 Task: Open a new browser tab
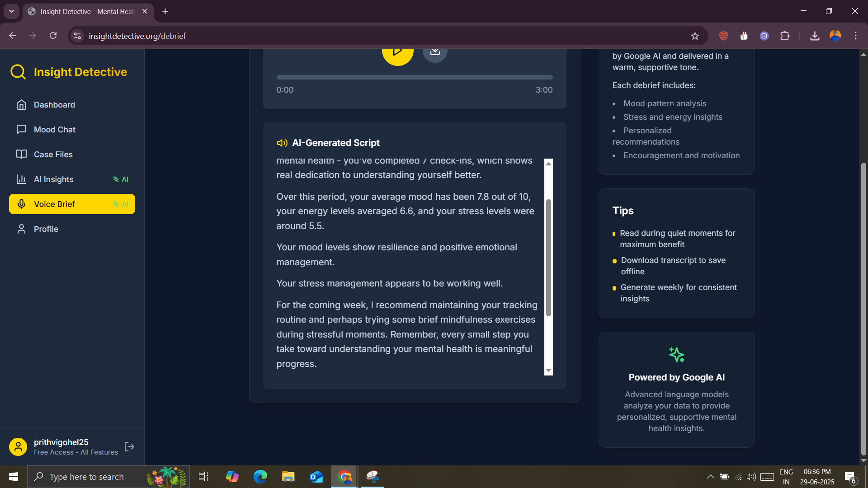point(165,11)
